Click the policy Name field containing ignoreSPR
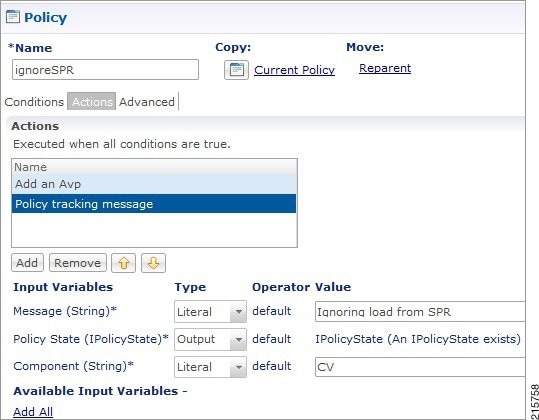 (x=105, y=70)
